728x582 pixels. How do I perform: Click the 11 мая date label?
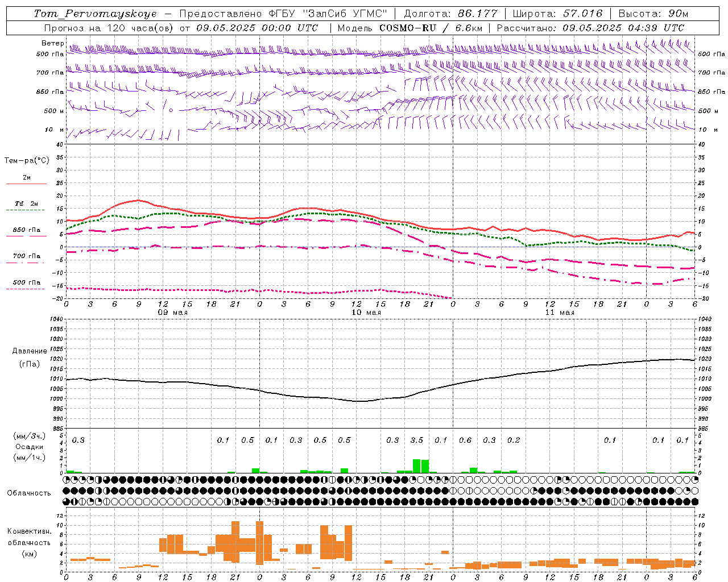559,313
